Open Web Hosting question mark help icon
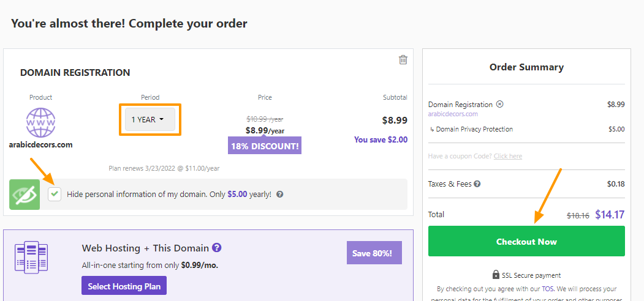Screen dimensions: 644x301 [x=217, y=248]
